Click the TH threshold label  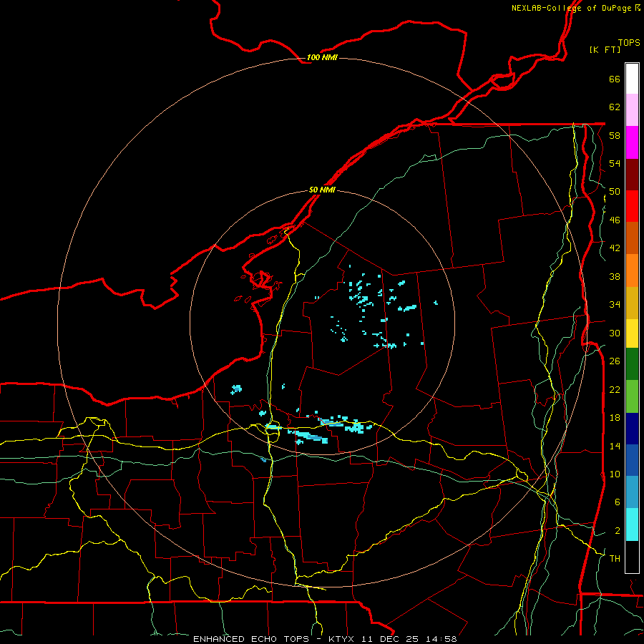615,558
